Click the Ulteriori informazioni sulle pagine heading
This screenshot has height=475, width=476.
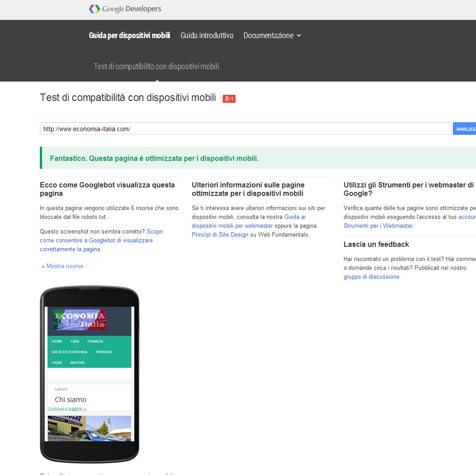pos(248,189)
